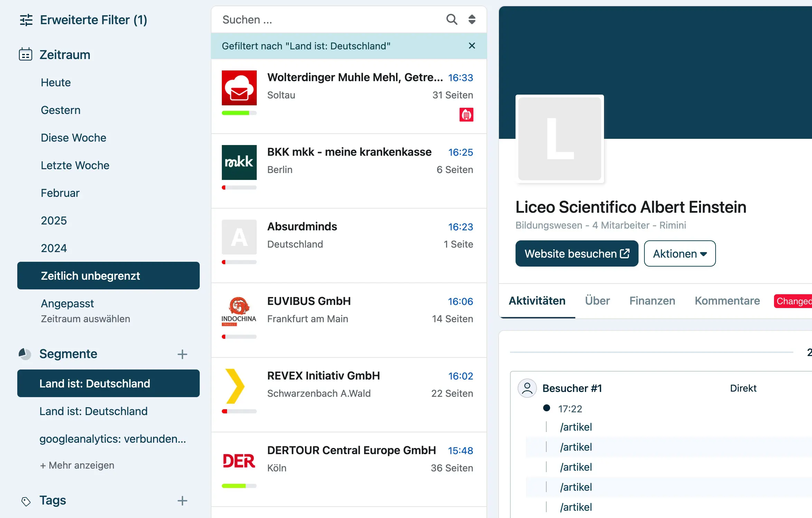Viewport: 812px width, 518px height.
Task: Click the sort order icon beside search
Action: [x=472, y=19]
